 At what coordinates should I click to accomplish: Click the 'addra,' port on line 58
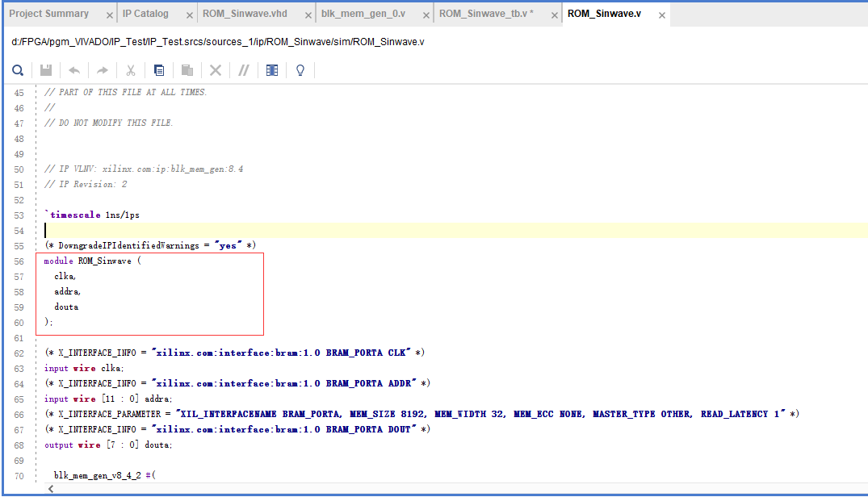[67, 292]
